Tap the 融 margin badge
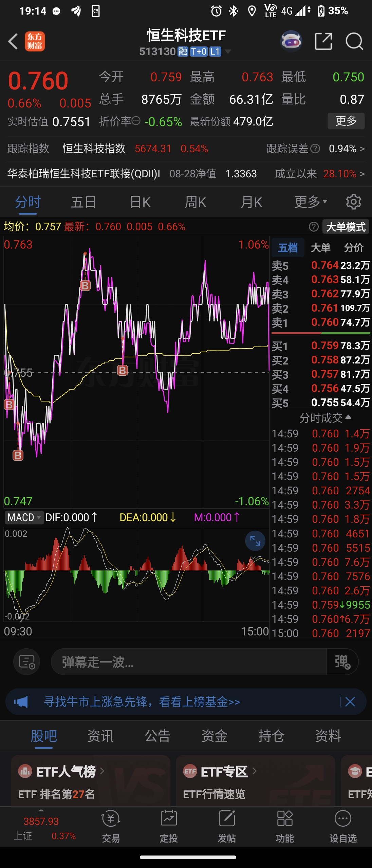Image resolution: width=372 pixels, height=868 pixels. pos(183,52)
